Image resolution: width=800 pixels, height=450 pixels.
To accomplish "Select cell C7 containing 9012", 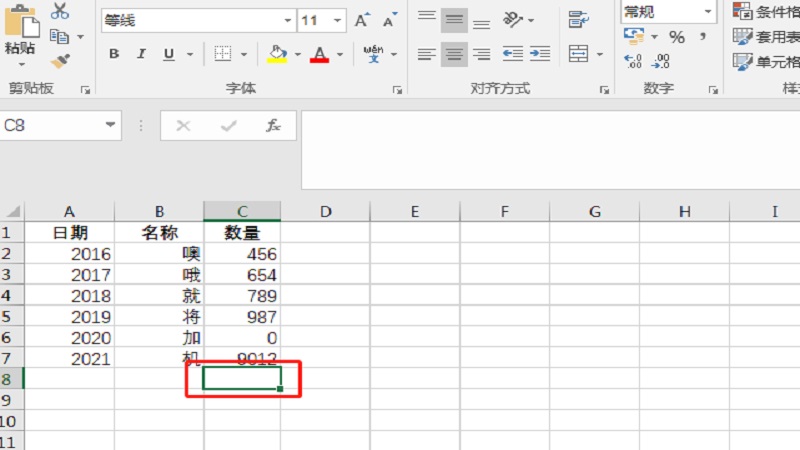I will pyautogui.click(x=242, y=359).
